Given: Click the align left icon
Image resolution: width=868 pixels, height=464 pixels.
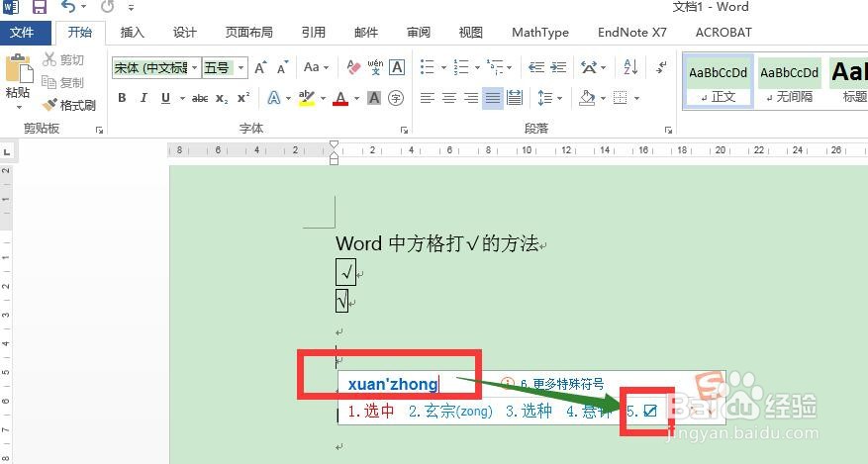Looking at the screenshot, I should point(427,99).
